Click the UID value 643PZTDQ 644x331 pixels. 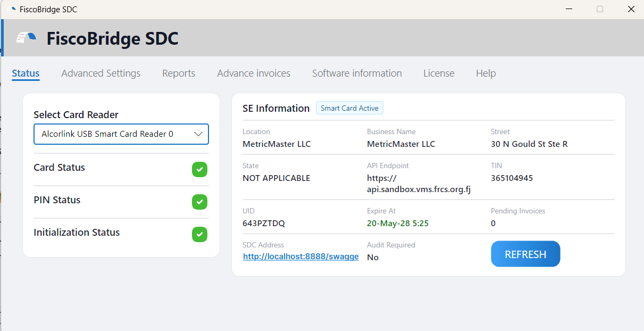(x=264, y=224)
